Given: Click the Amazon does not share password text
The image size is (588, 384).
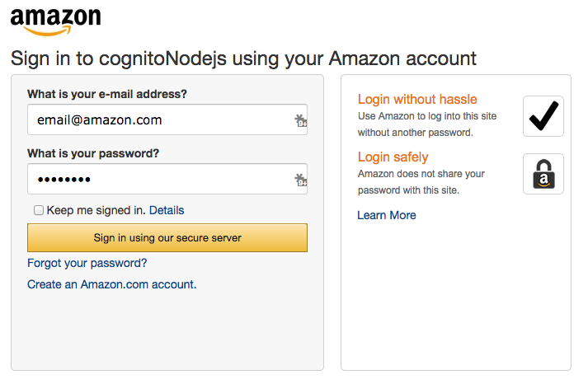Looking at the screenshot, I should coord(421,182).
